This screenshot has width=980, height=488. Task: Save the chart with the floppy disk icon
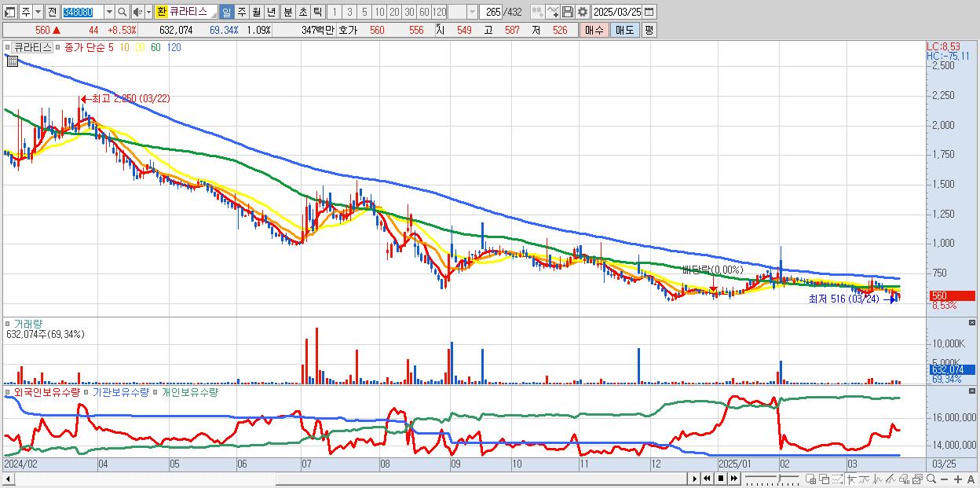[567, 12]
